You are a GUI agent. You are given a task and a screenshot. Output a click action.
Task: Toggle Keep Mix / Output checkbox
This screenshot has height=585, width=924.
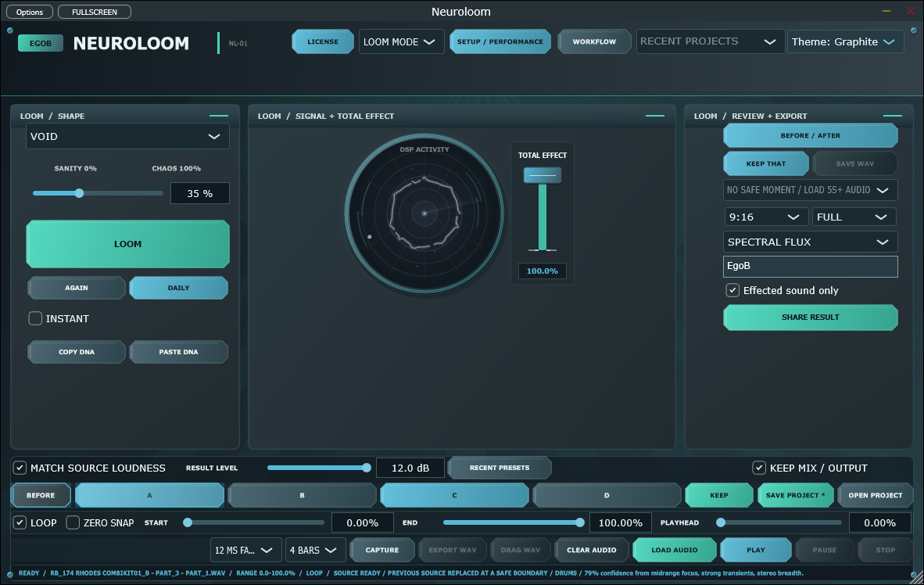pyautogui.click(x=759, y=468)
